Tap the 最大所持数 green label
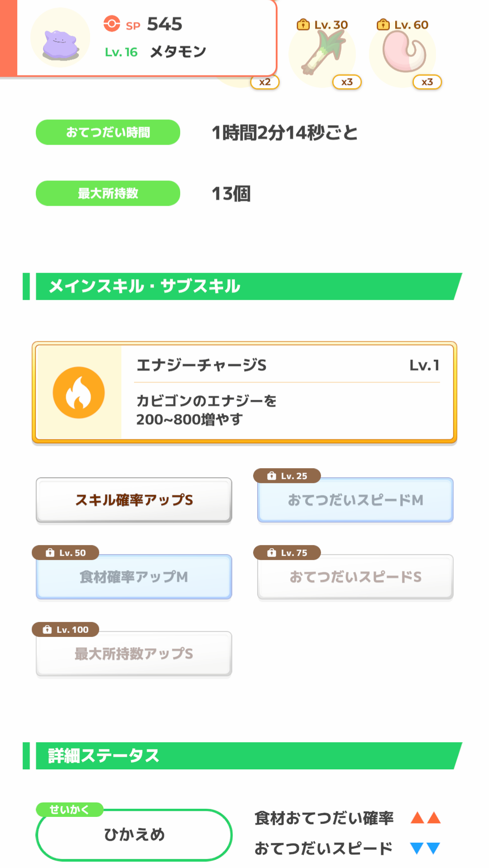489x868 pixels. click(108, 193)
